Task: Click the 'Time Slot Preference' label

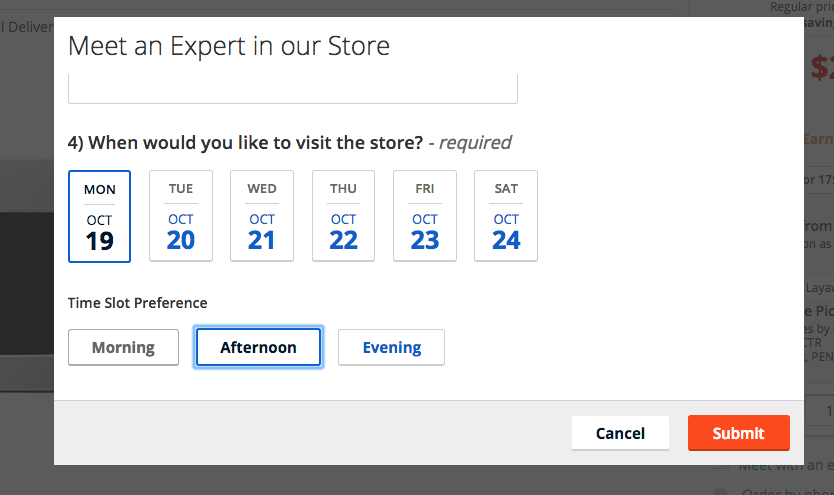Action: [x=137, y=303]
